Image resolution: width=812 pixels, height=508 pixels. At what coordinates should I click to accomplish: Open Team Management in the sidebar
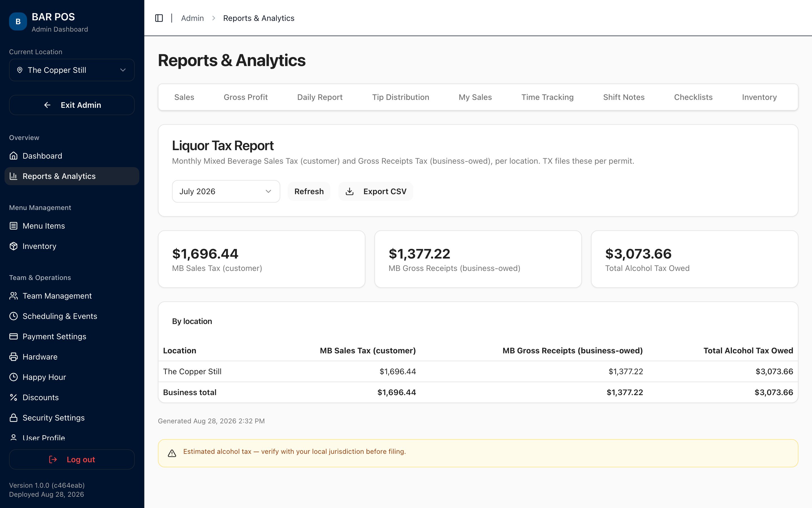click(x=72, y=296)
